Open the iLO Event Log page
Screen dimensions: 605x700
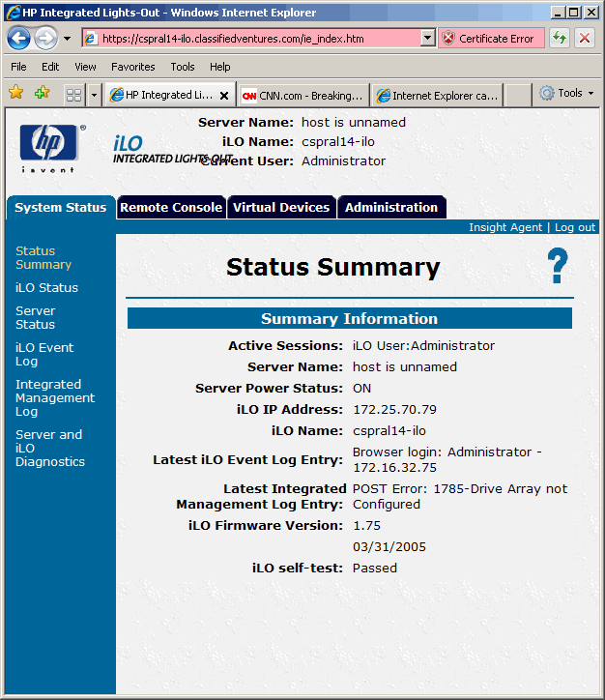(43, 354)
